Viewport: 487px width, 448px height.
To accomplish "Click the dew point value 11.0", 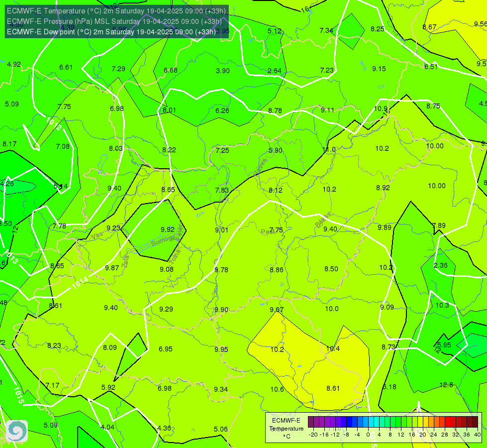I will click(329, 149).
